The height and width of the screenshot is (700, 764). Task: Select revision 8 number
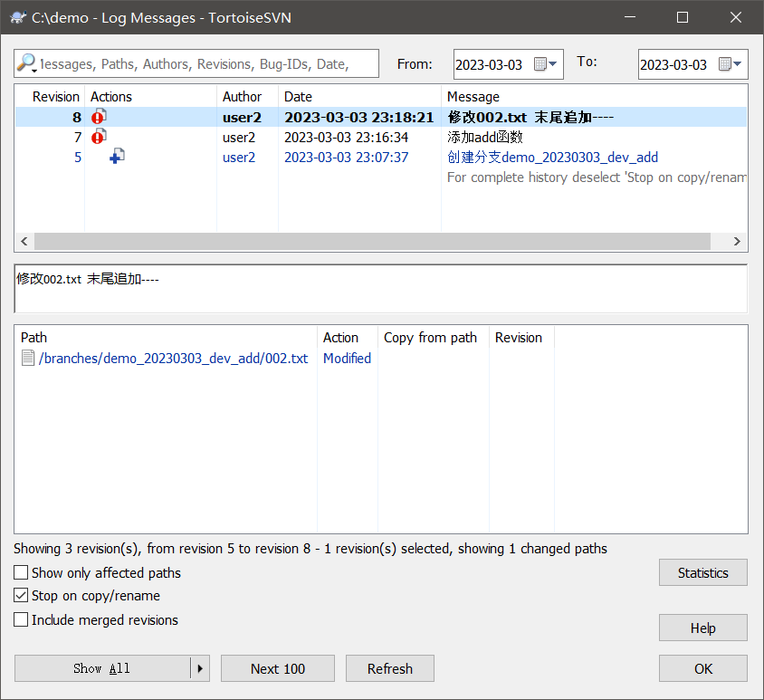[77, 117]
